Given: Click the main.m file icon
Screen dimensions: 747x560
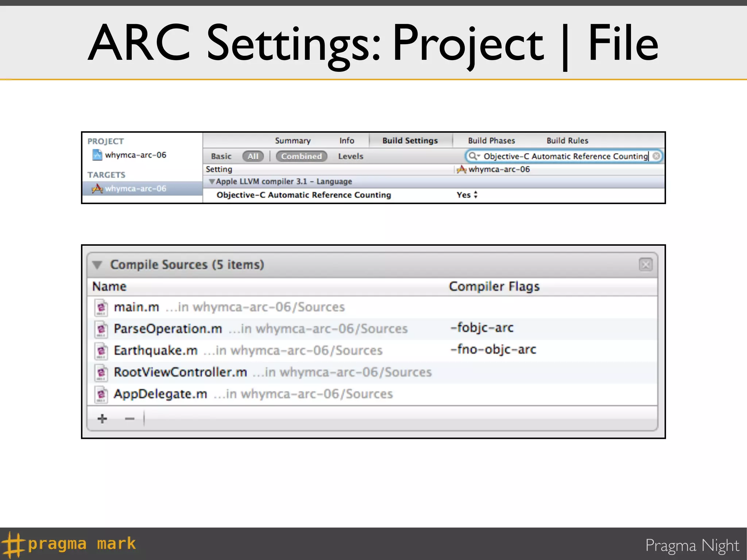Looking at the screenshot, I should [x=101, y=307].
